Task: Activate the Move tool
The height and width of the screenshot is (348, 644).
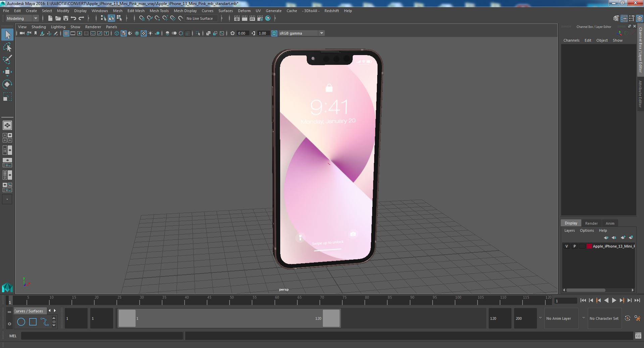Action: click(x=7, y=72)
